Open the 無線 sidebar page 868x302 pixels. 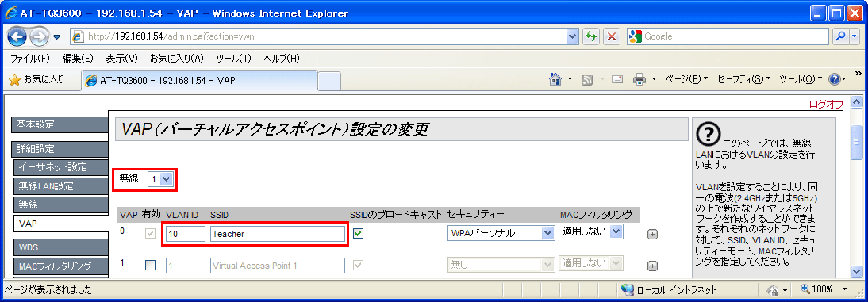[x=61, y=204]
